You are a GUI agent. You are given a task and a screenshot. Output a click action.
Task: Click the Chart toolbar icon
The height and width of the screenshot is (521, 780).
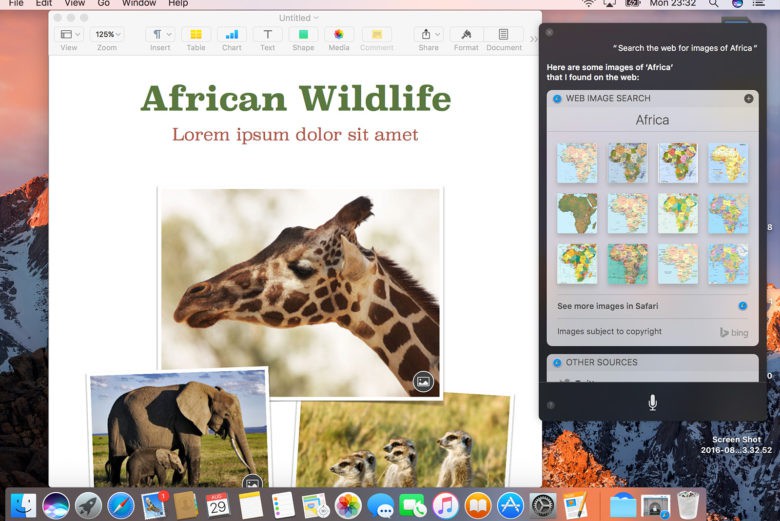point(232,35)
